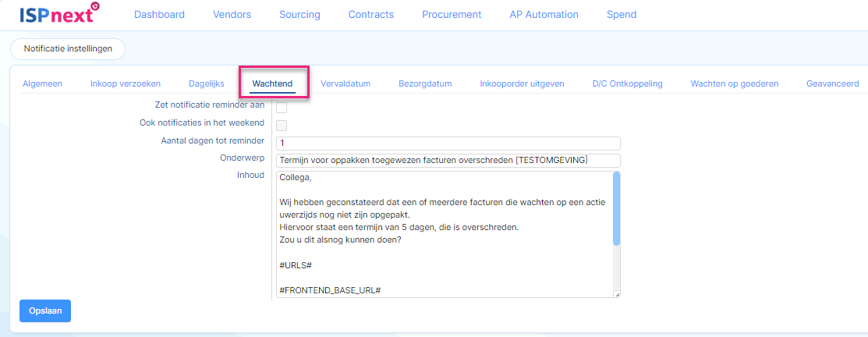Click the 'Zet notificatie reminder aan' label
The height and width of the screenshot is (337, 868).
pyautogui.click(x=211, y=105)
